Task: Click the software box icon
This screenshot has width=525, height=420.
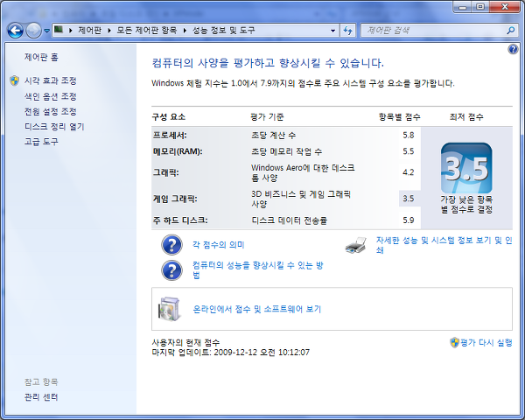Action: pos(169,309)
